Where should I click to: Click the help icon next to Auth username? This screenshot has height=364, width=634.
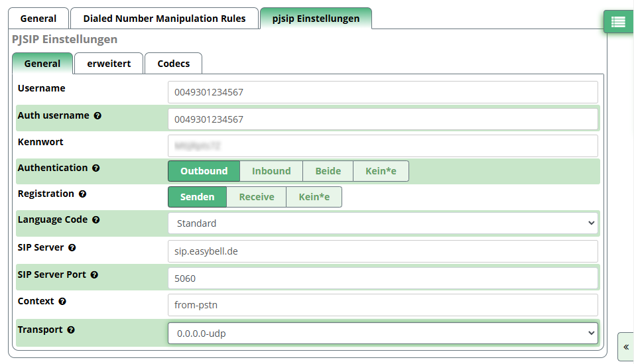pos(97,115)
